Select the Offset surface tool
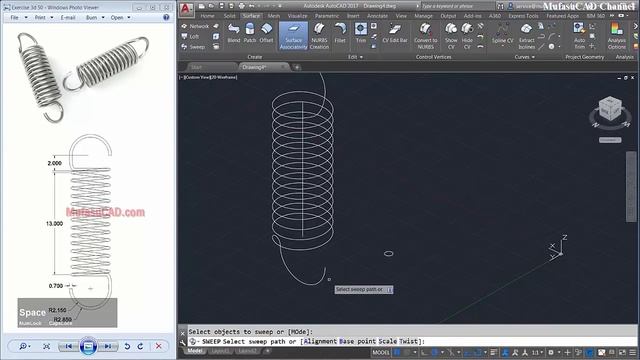Viewport: 640px width, 360px height. coord(266,33)
